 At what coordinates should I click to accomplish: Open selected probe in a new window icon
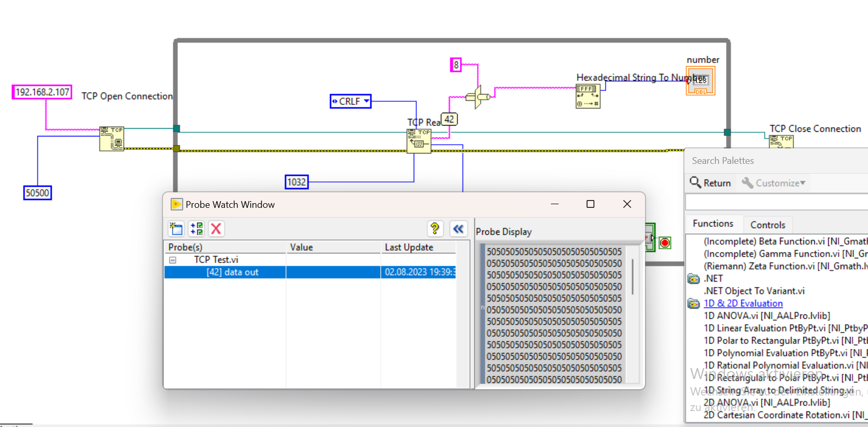tap(176, 228)
